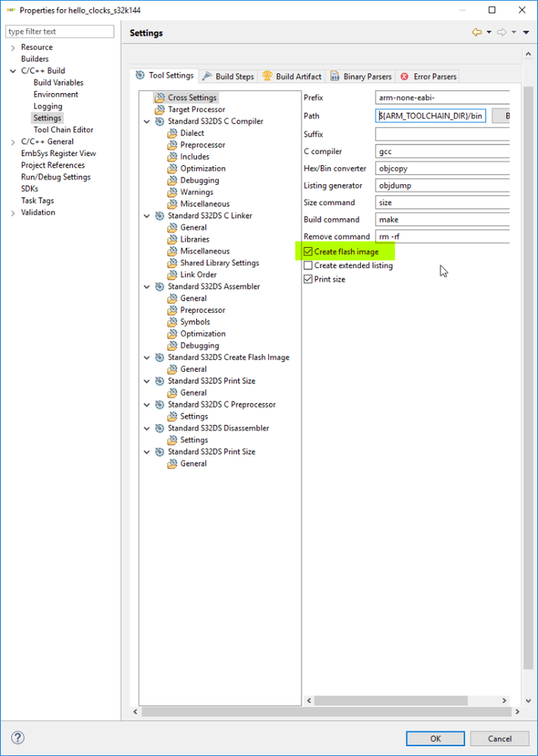The width and height of the screenshot is (538, 756).
Task: Click the tool settings horizontal scrollbar
Action: (391, 701)
